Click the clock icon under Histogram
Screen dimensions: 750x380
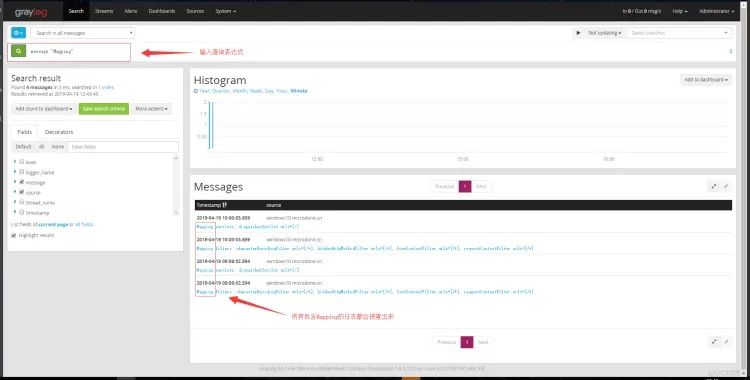click(196, 91)
